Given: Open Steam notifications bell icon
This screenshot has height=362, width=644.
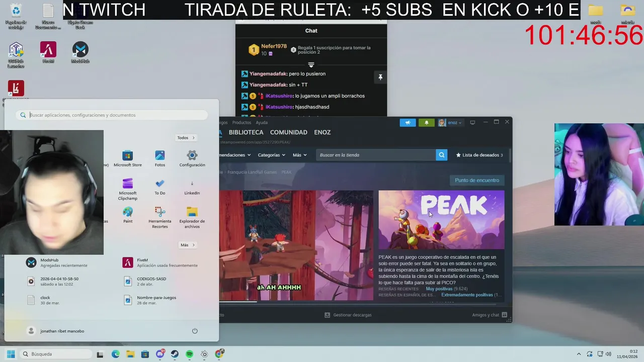Looking at the screenshot, I should (x=426, y=123).
